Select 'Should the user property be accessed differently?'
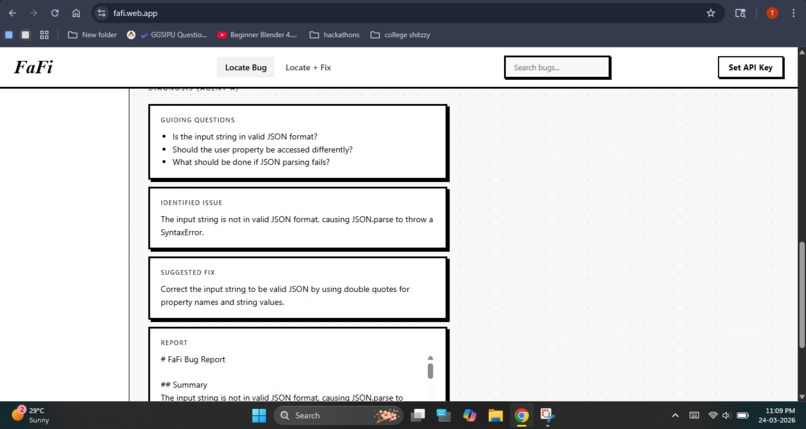Image resolution: width=806 pixels, height=429 pixels. (262, 150)
